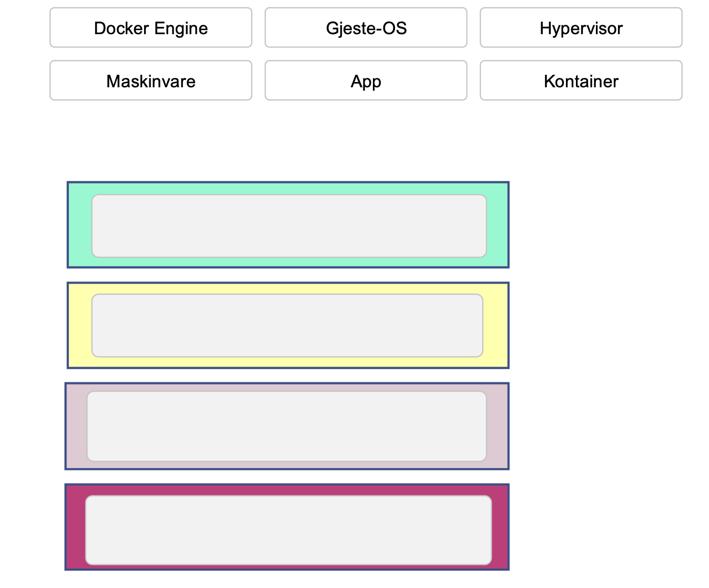Pick the Hypervisor label

tap(581, 28)
